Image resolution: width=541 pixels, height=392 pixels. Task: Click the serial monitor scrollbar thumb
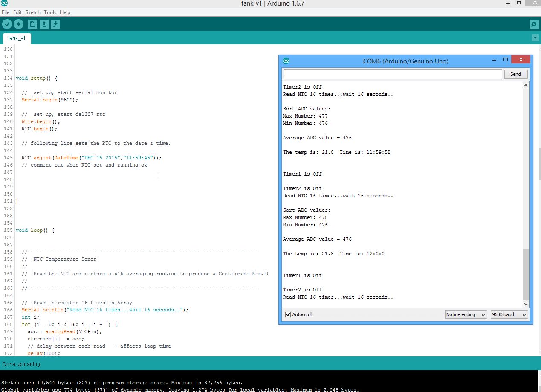[526, 274]
